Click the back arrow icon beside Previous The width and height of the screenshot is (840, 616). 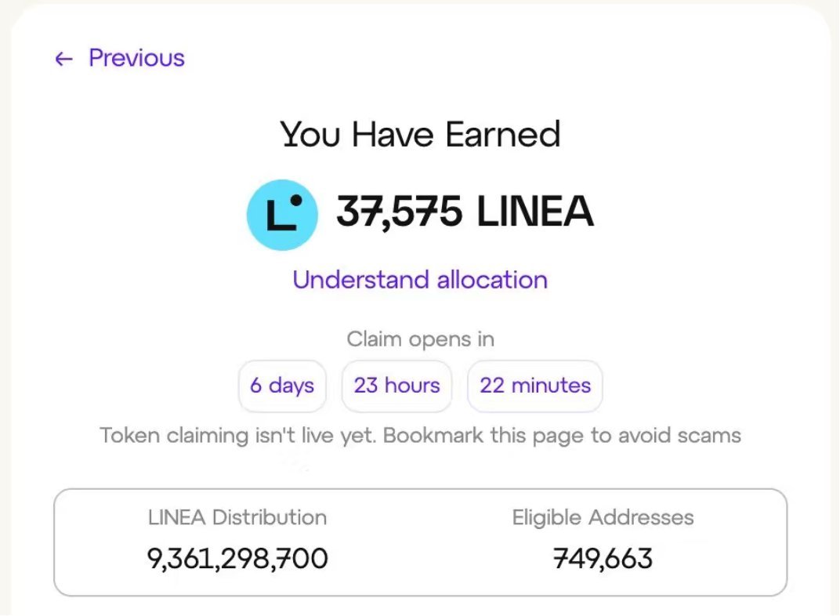click(63, 58)
